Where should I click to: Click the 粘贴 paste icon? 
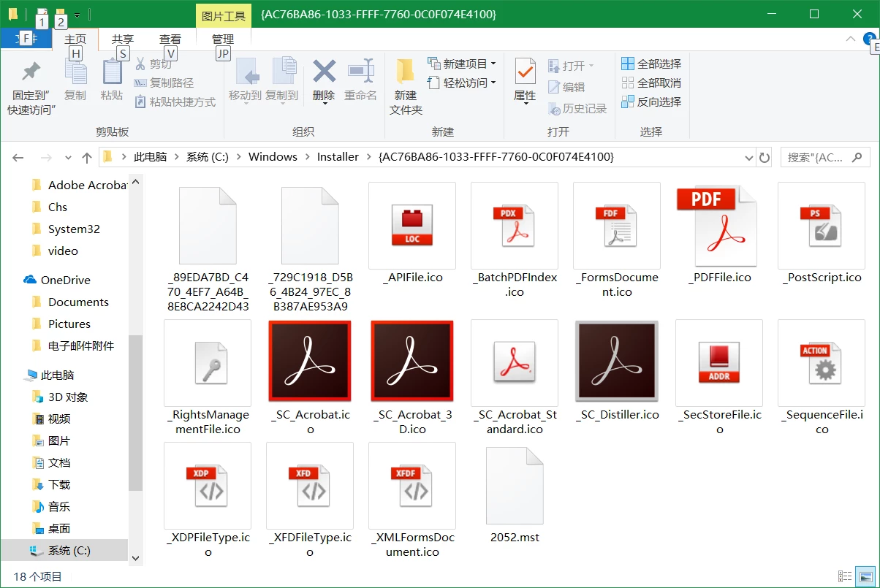pyautogui.click(x=112, y=72)
